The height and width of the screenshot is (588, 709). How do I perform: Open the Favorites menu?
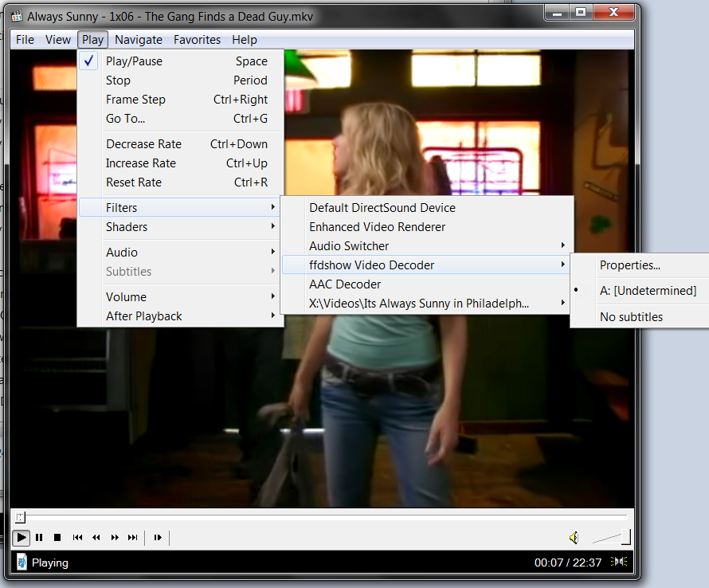[x=197, y=40]
